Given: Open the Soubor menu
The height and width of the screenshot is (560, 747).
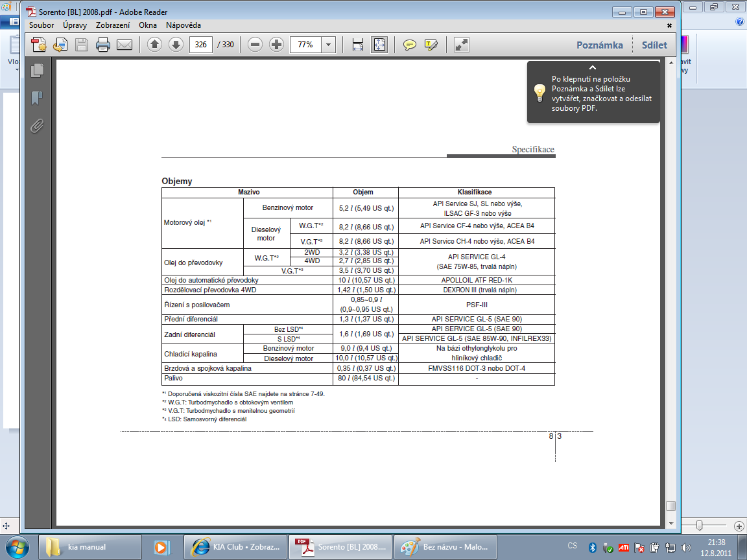Looking at the screenshot, I should pos(41,25).
